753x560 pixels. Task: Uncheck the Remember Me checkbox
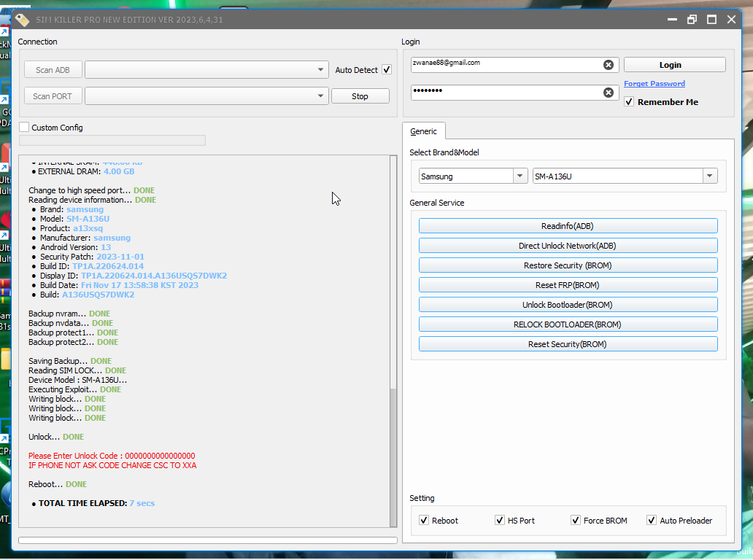pyautogui.click(x=629, y=102)
